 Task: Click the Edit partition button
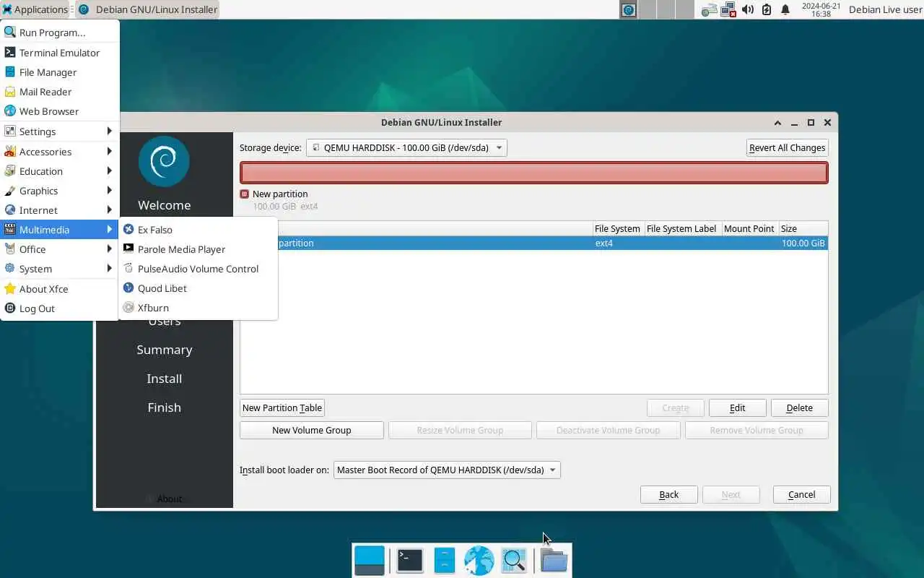[737, 407]
